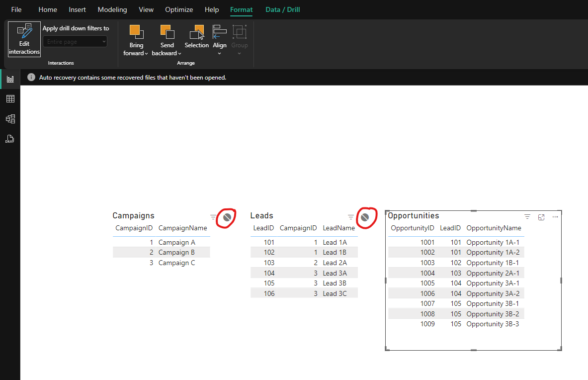
Task: Click filters icon on Opportunities visual
Action: point(527,217)
